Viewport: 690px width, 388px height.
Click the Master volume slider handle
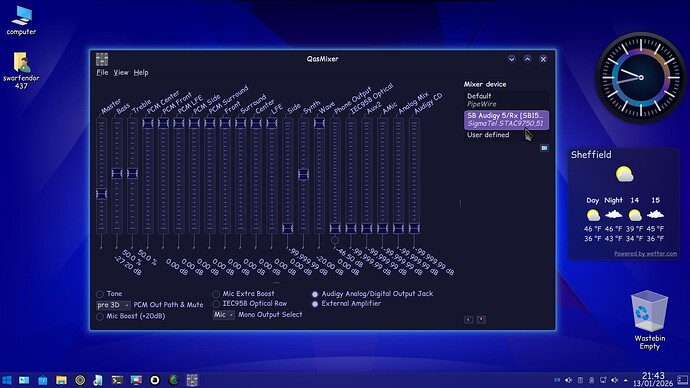tap(102, 194)
